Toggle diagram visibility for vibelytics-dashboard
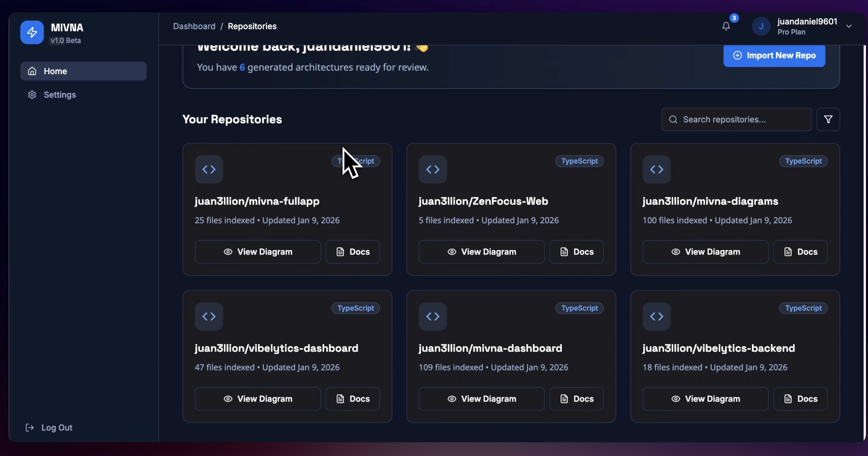 [x=228, y=399]
